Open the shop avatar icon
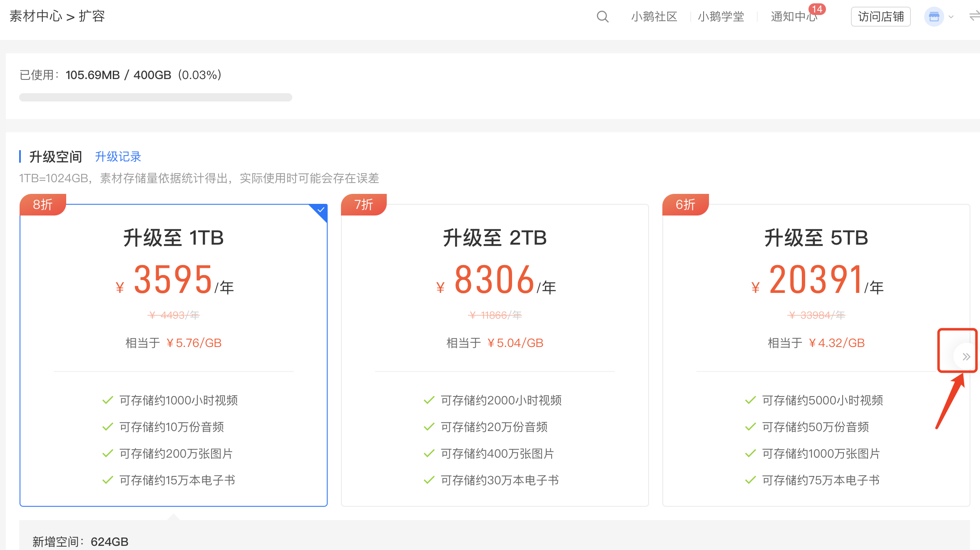This screenshot has height=550, width=980. coord(934,17)
